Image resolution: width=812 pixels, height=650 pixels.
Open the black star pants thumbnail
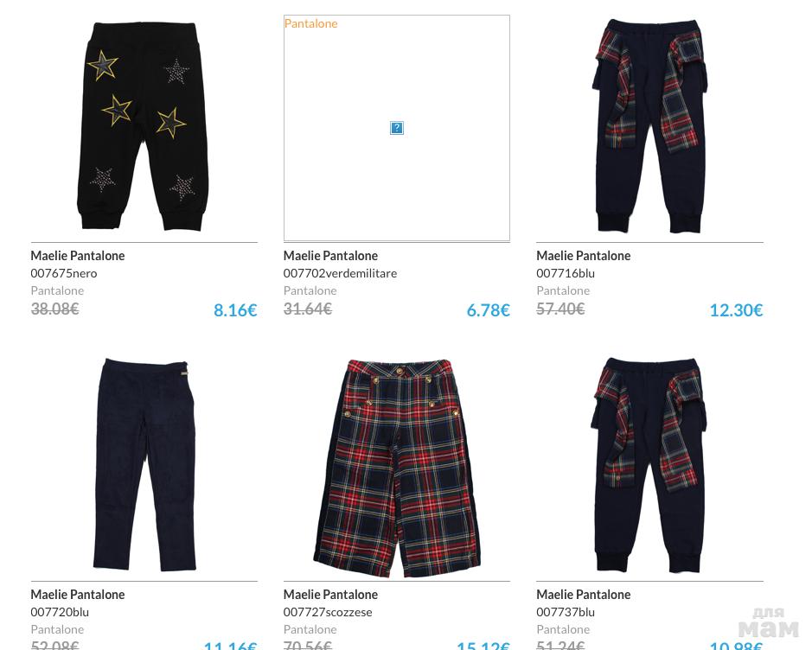coord(144,127)
